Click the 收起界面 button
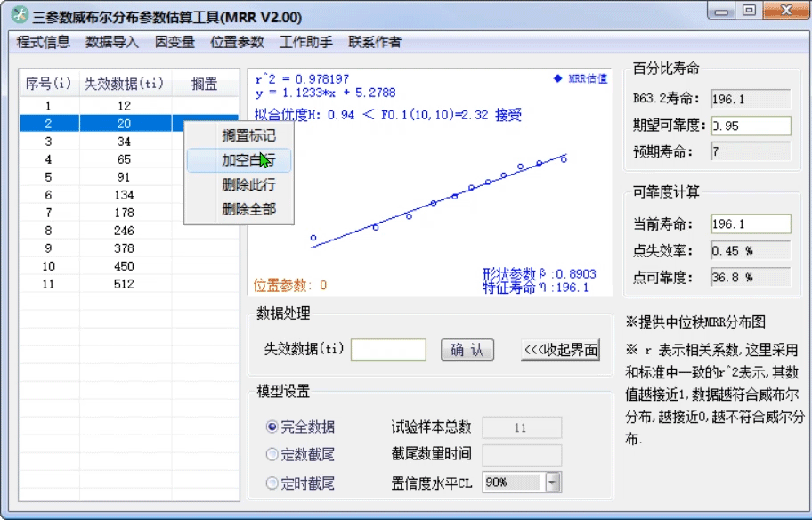The width and height of the screenshot is (812, 520). [562, 350]
